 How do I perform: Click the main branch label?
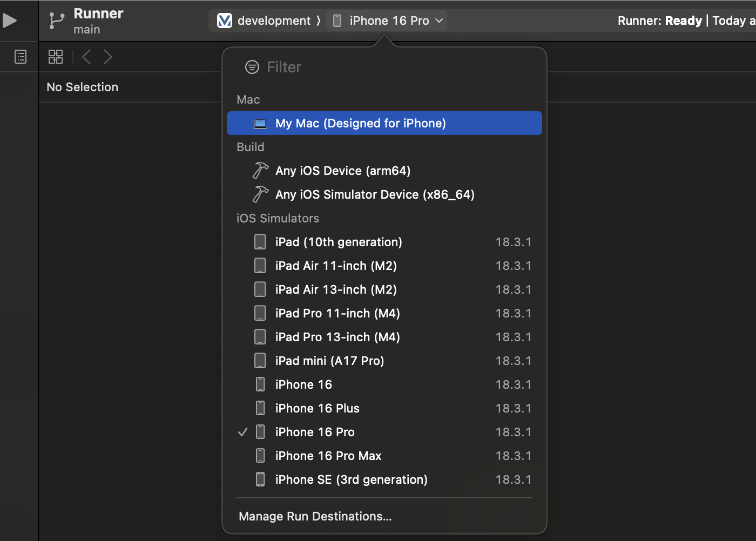point(87,30)
